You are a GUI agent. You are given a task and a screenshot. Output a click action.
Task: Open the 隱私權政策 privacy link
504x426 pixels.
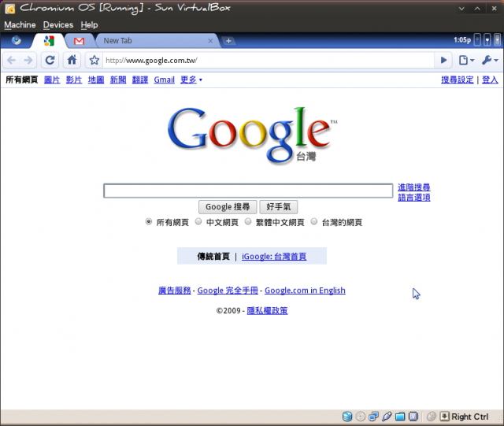(x=267, y=310)
